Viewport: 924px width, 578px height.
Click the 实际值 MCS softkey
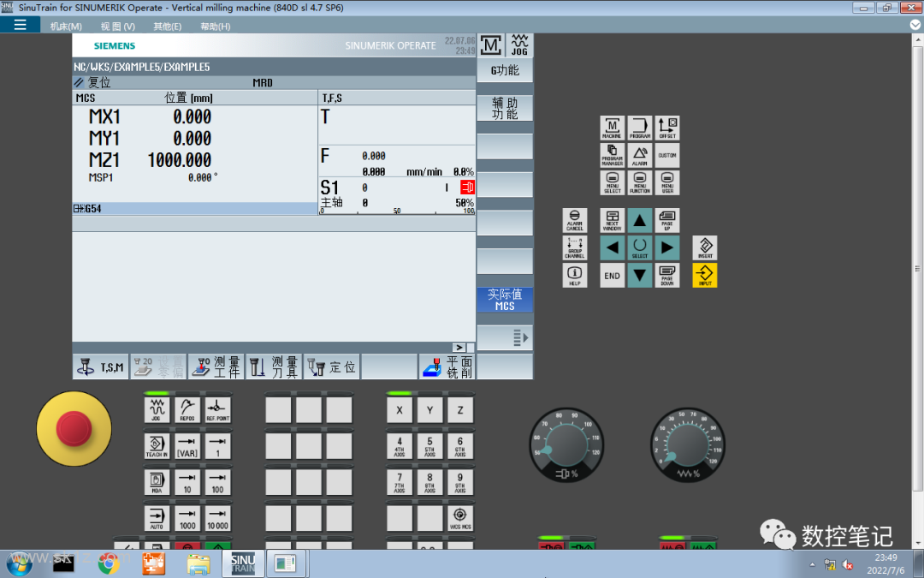[x=505, y=300]
